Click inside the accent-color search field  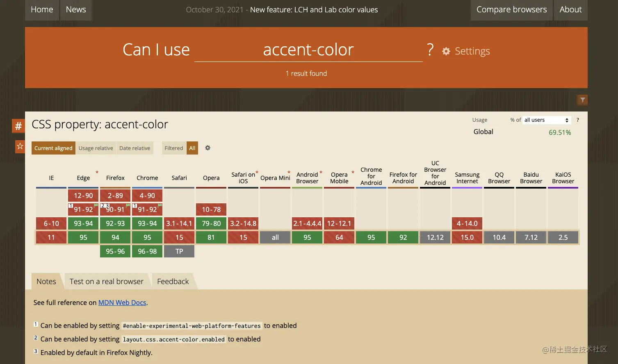[x=308, y=50]
